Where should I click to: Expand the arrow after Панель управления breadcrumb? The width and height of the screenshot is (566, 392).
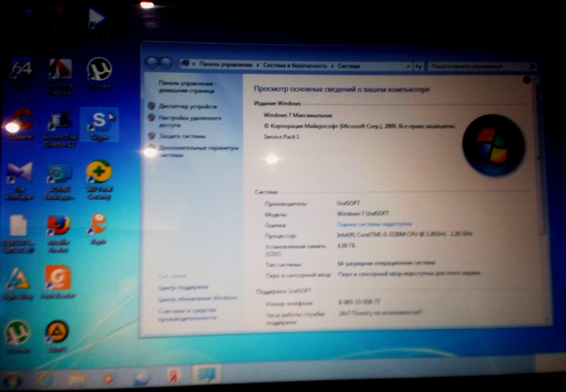pos(258,64)
